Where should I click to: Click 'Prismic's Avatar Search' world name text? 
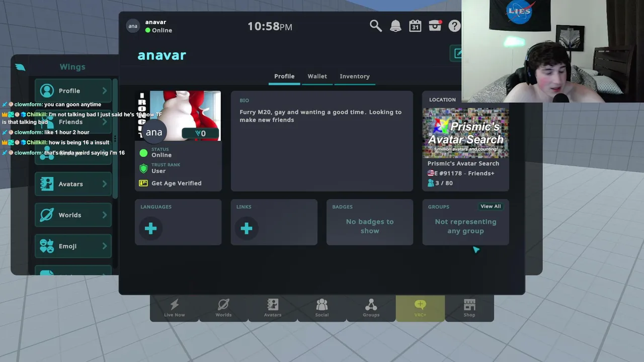(x=463, y=163)
